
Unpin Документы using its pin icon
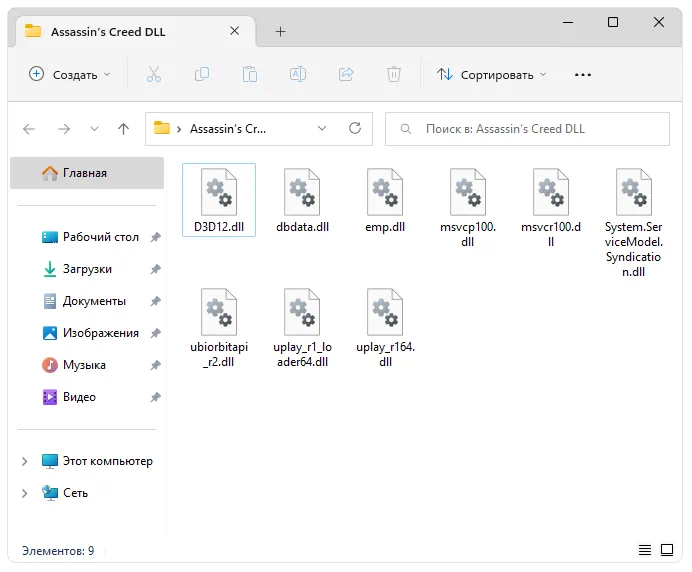point(155,301)
